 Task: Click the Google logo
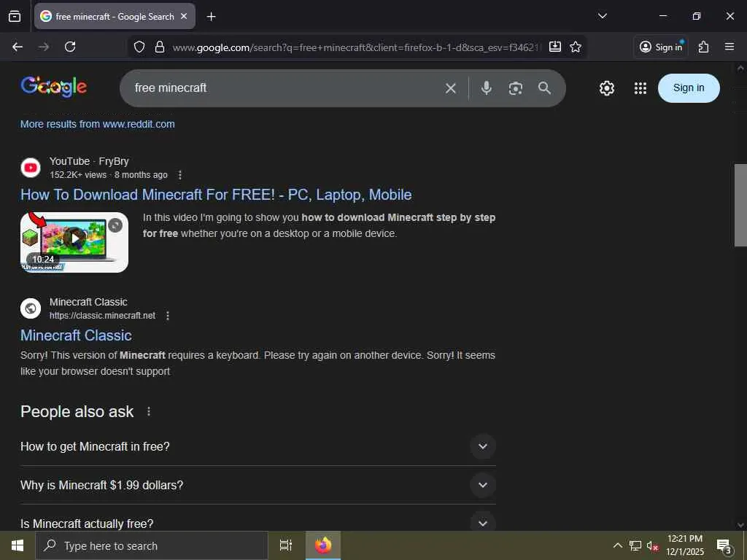point(53,87)
